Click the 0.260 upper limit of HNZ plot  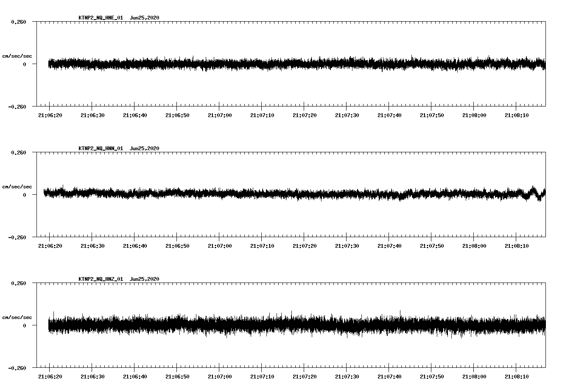pos(19,283)
